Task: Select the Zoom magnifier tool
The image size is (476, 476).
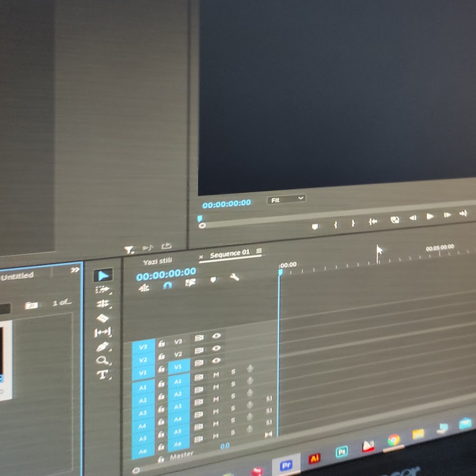Action: click(103, 360)
